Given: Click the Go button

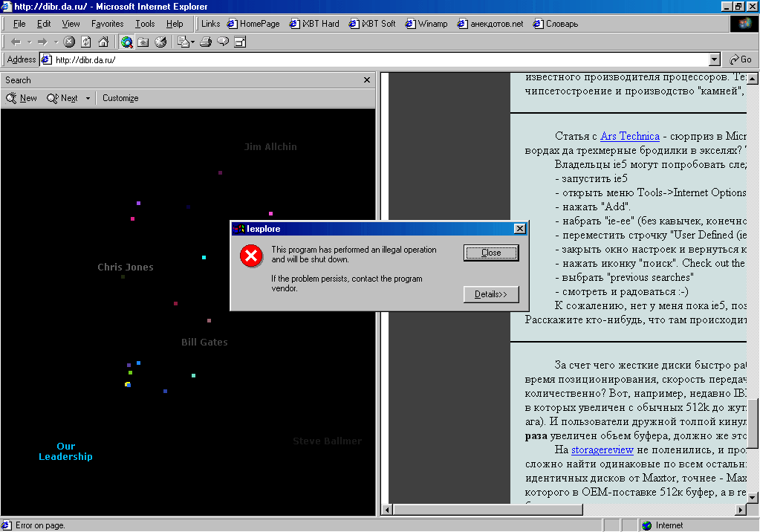Looking at the screenshot, I should (x=741, y=59).
